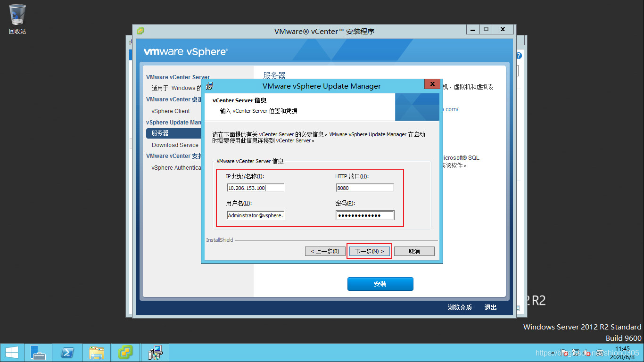Screen dimensions: 644x362
Task: Close the VMware vSphere Update Manager dialog
Action: coord(432,84)
